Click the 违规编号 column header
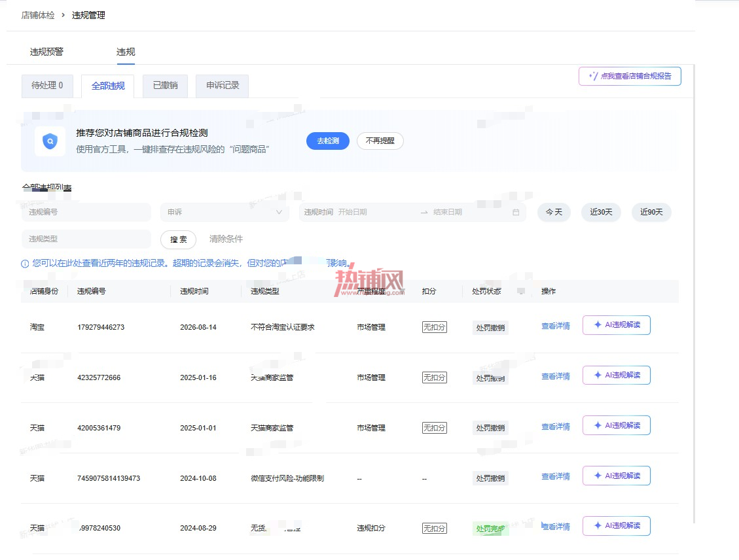This screenshot has width=739, height=560. [x=92, y=292]
